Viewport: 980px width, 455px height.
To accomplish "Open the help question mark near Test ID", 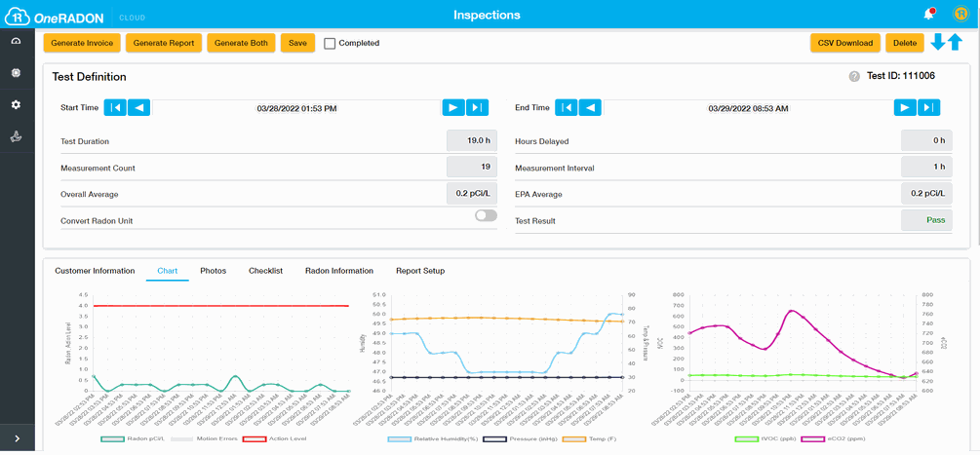I will tap(854, 77).
